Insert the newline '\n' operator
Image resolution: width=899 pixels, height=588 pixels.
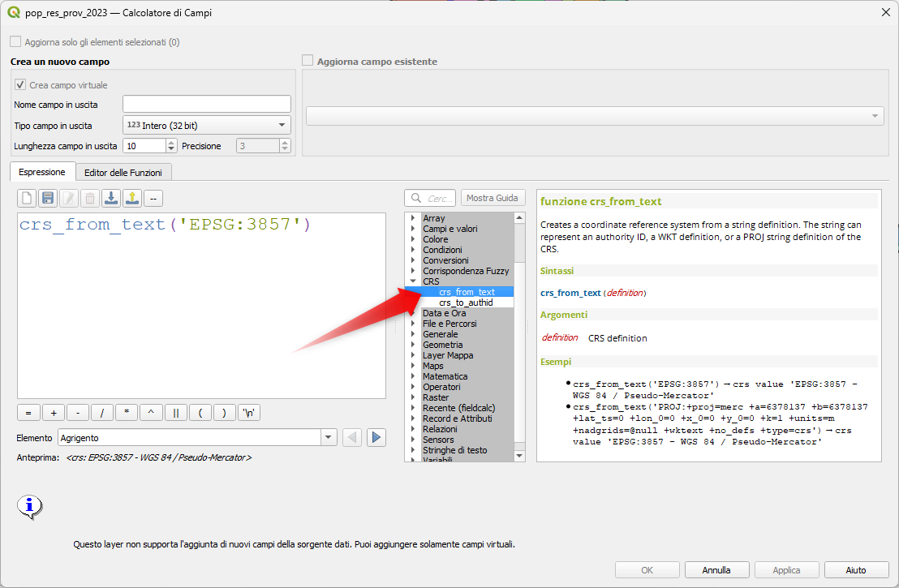click(249, 413)
